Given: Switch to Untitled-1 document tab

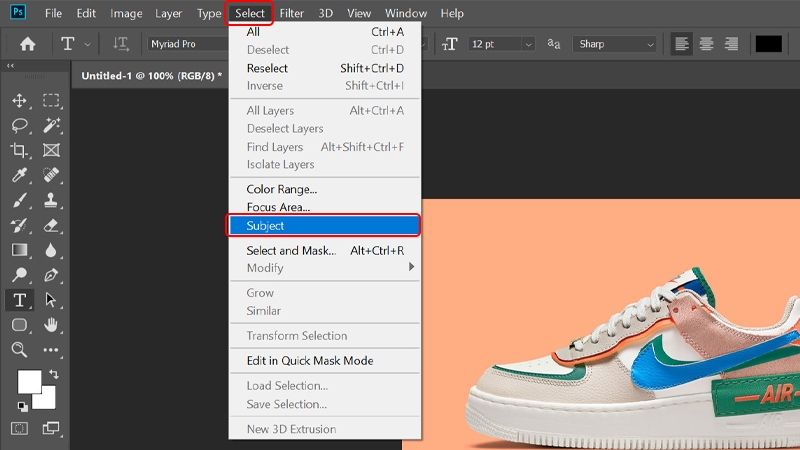Looking at the screenshot, I should tap(151, 76).
